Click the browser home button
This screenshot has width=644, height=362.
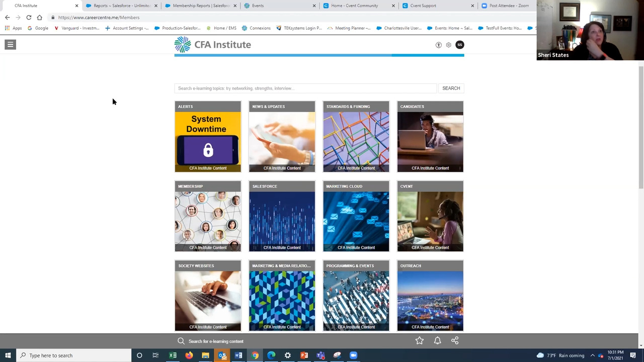click(39, 18)
